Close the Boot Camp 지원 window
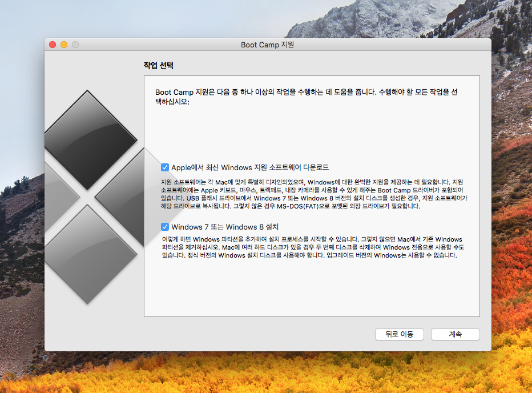This screenshot has width=532, height=393. pyautogui.click(x=53, y=45)
